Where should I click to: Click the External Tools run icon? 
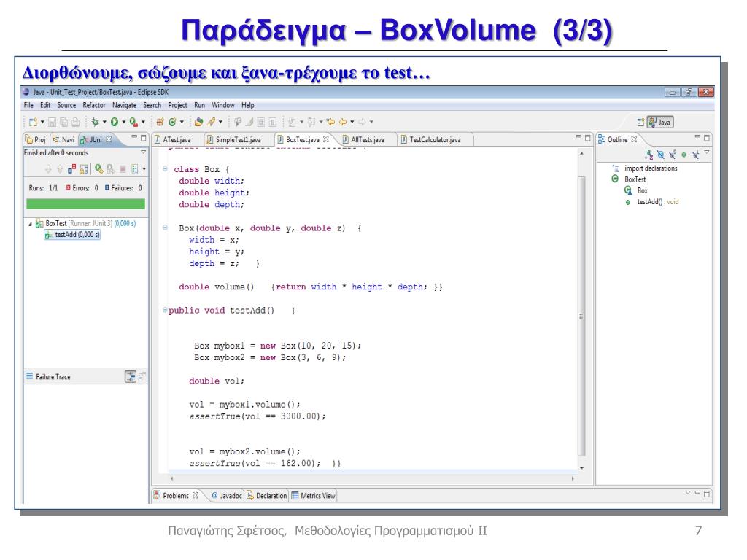click(133, 122)
